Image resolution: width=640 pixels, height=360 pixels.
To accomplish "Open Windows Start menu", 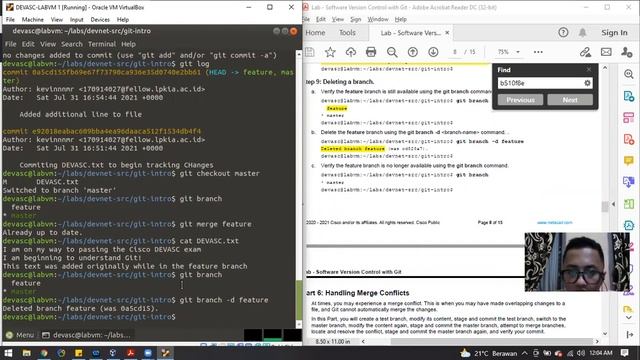I will [x=8, y=353].
